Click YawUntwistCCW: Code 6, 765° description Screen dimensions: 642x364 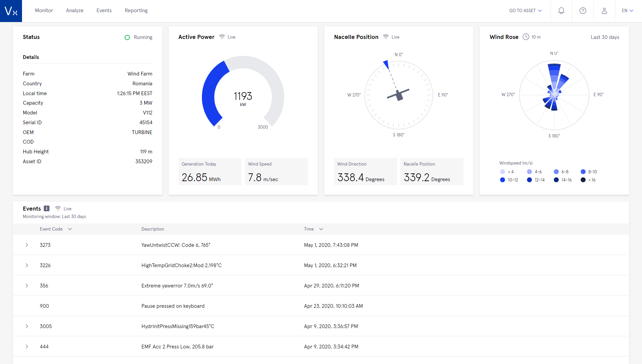[x=176, y=245]
